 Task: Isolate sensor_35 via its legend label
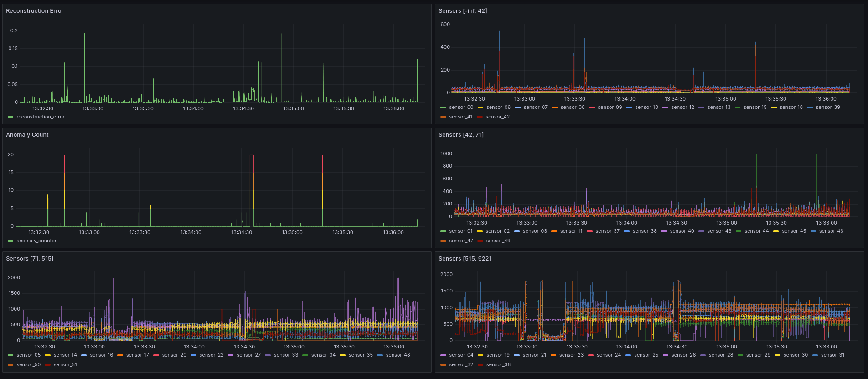(361, 355)
